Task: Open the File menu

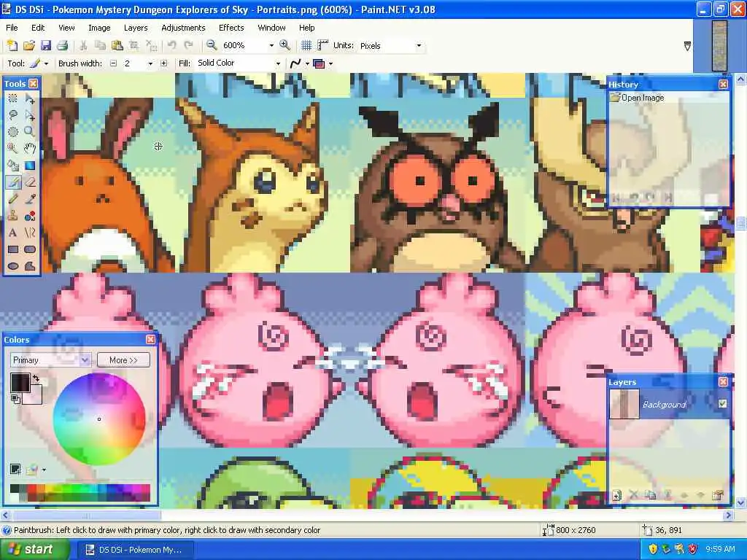Action: click(12, 28)
